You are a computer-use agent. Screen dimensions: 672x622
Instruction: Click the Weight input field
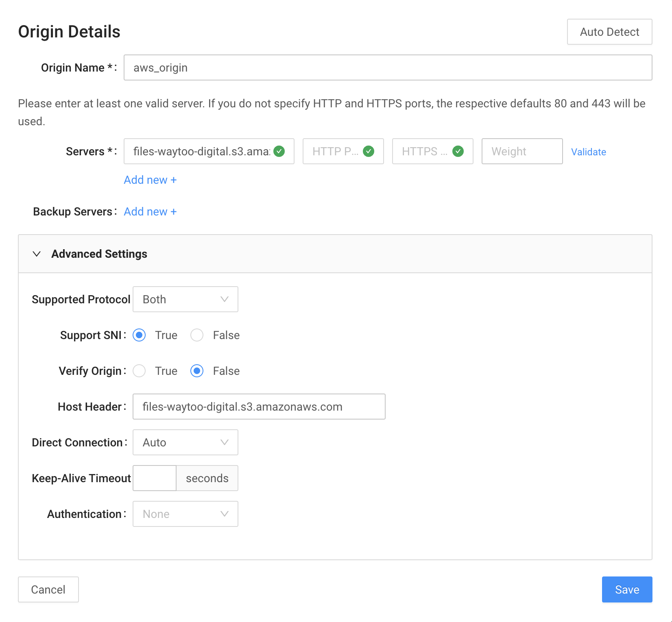pos(522,151)
